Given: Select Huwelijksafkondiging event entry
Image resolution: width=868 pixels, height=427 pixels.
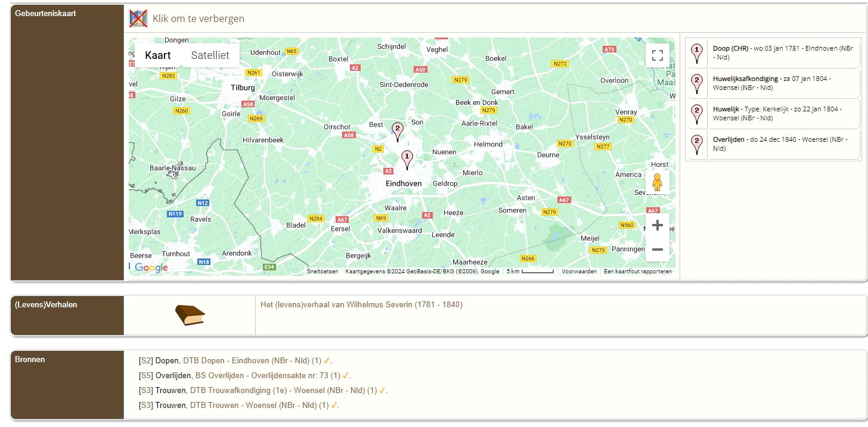Looking at the screenshot, I should (773, 83).
